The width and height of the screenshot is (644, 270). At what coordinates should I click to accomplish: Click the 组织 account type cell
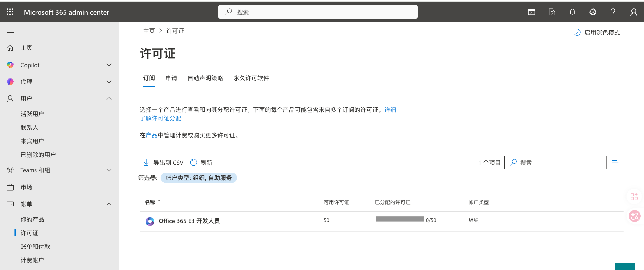(473, 220)
